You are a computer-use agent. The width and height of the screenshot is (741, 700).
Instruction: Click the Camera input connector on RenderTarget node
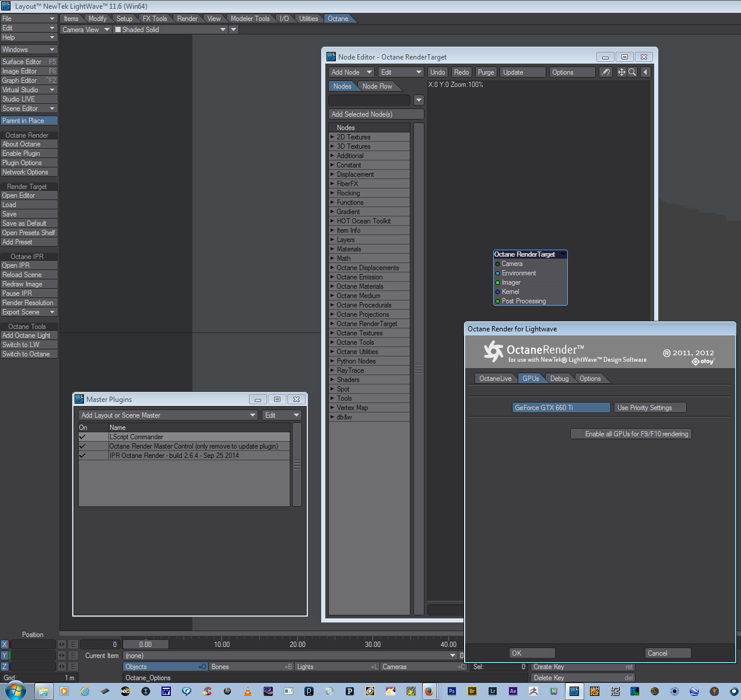click(497, 264)
